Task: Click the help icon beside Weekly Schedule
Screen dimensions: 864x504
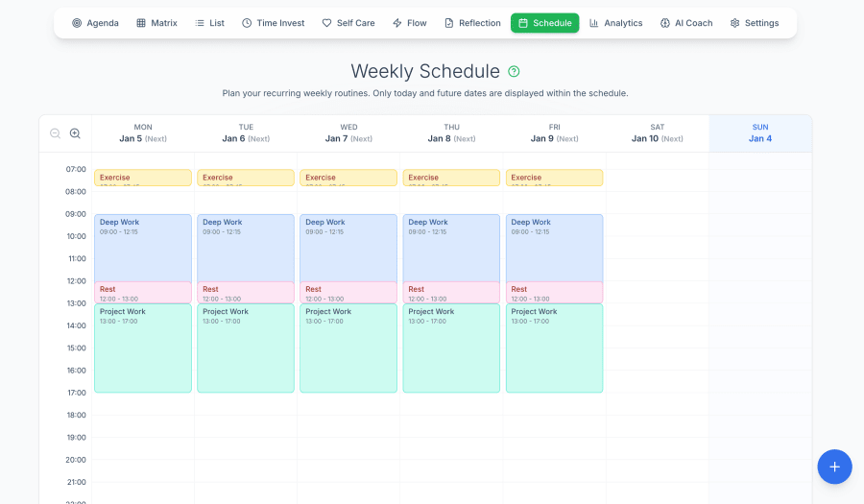Action: pos(514,71)
